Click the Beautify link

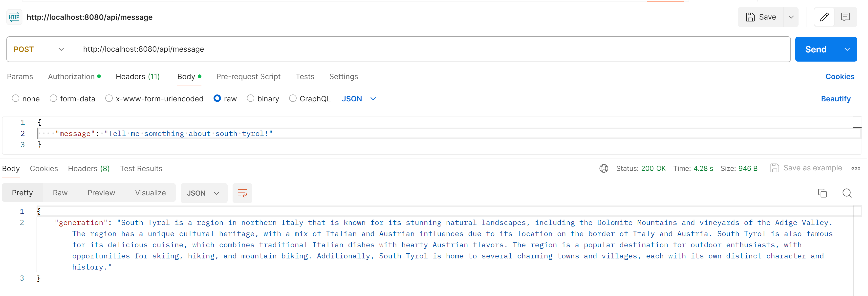pyautogui.click(x=835, y=99)
